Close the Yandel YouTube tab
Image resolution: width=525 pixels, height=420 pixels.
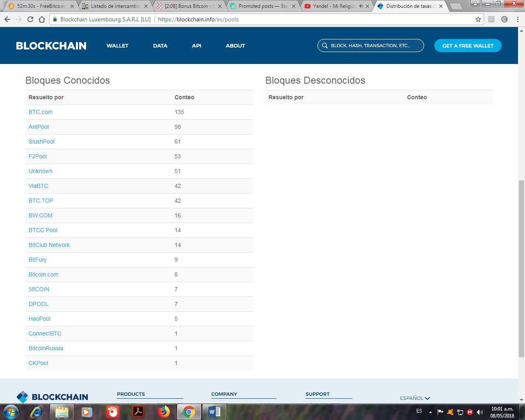(367, 6)
